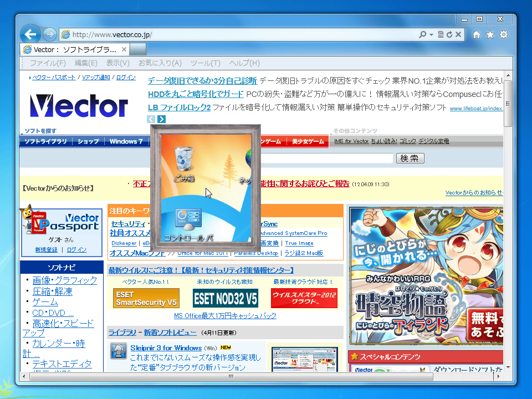Click the vertical scrollbar thumb
The height and width of the screenshot is (399, 532).
[x=508, y=104]
